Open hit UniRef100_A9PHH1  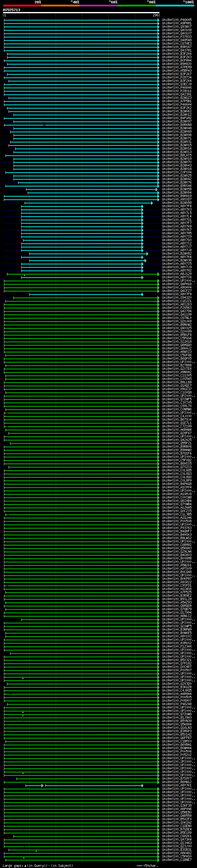[x=177, y=23]
